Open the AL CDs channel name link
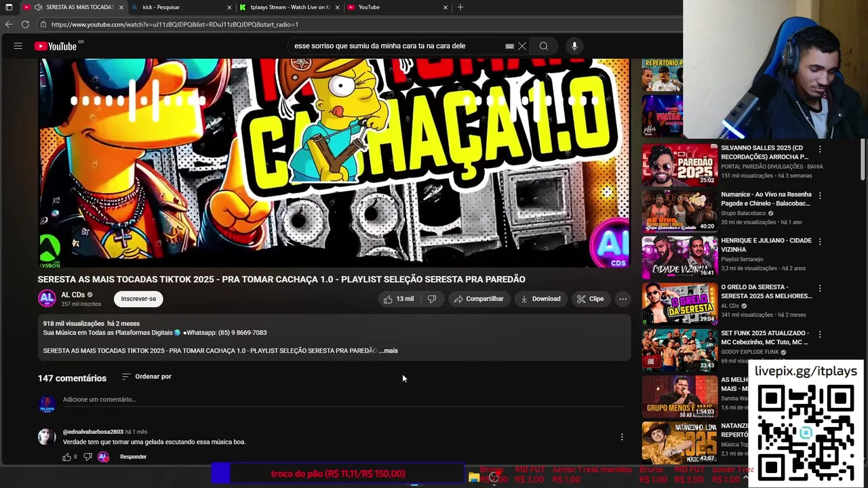This screenshot has width=868, height=488. 73,295
